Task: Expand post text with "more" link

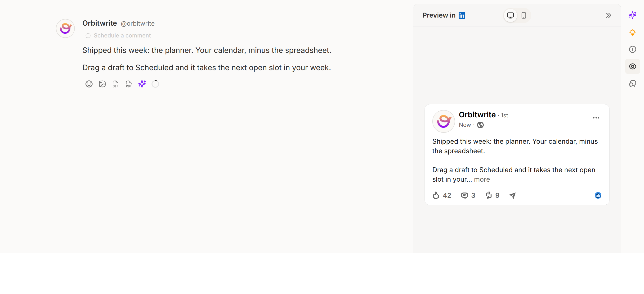Action: 482,179
